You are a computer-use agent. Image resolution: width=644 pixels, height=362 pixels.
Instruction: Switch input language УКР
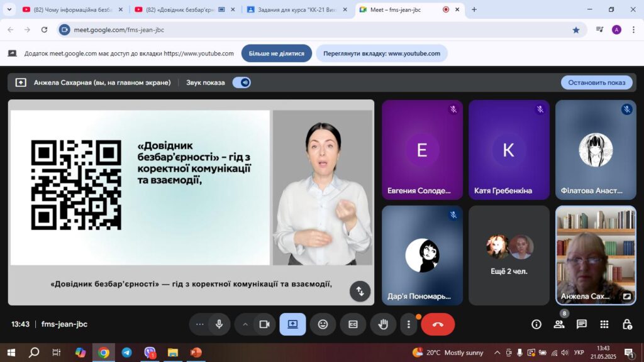[579, 353]
